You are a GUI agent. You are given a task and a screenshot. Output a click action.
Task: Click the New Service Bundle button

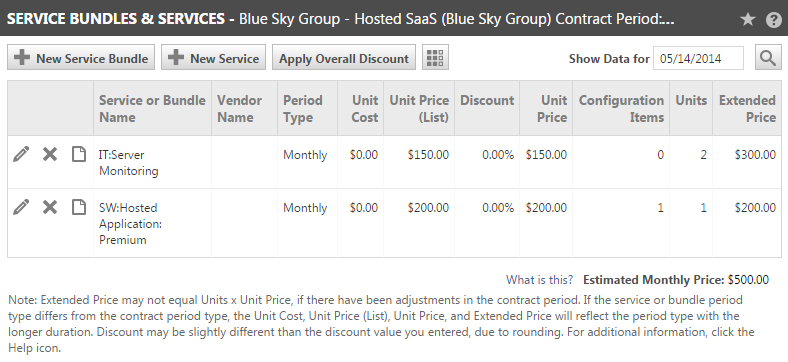tap(81, 58)
